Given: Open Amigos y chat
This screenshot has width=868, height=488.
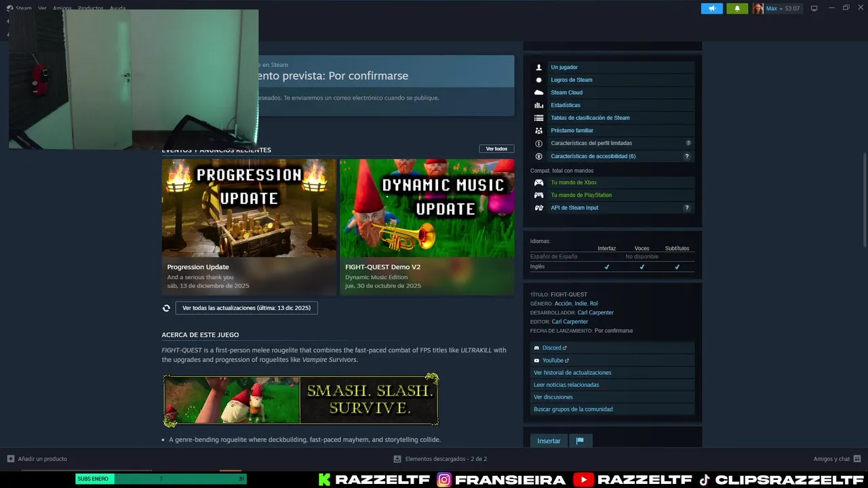Looking at the screenshot, I should (x=837, y=459).
